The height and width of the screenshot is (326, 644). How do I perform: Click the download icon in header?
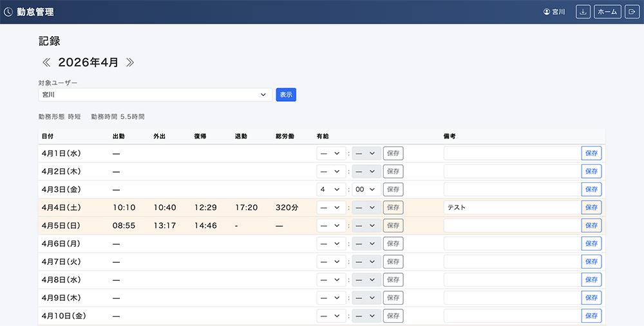[x=583, y=12]
